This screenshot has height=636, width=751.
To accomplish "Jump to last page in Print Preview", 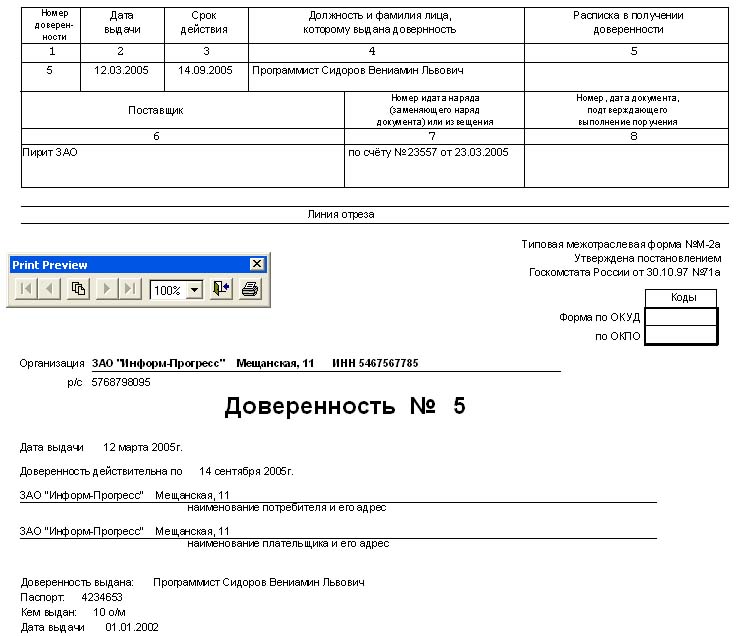I will (x=130, y=289).
